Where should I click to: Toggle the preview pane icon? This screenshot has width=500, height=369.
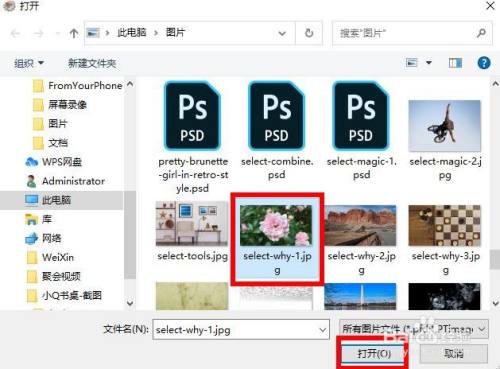(x=455, y=63)
